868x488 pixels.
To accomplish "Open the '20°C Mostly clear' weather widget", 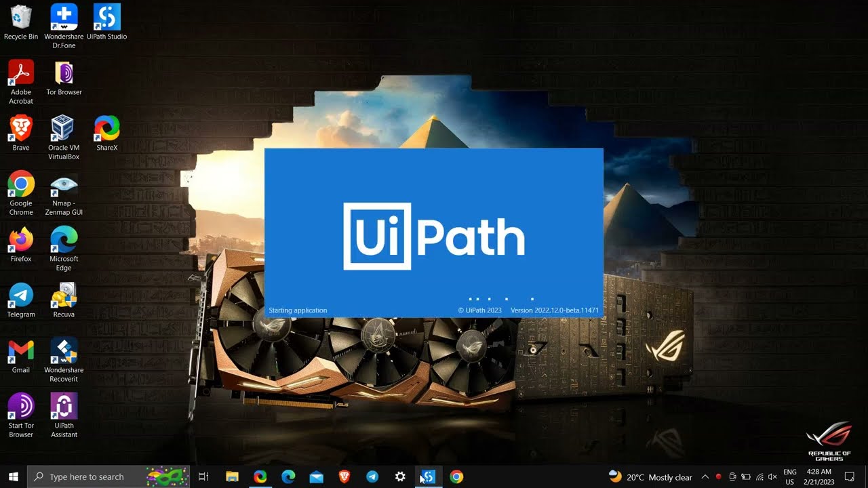I will [x=651, y=477].
